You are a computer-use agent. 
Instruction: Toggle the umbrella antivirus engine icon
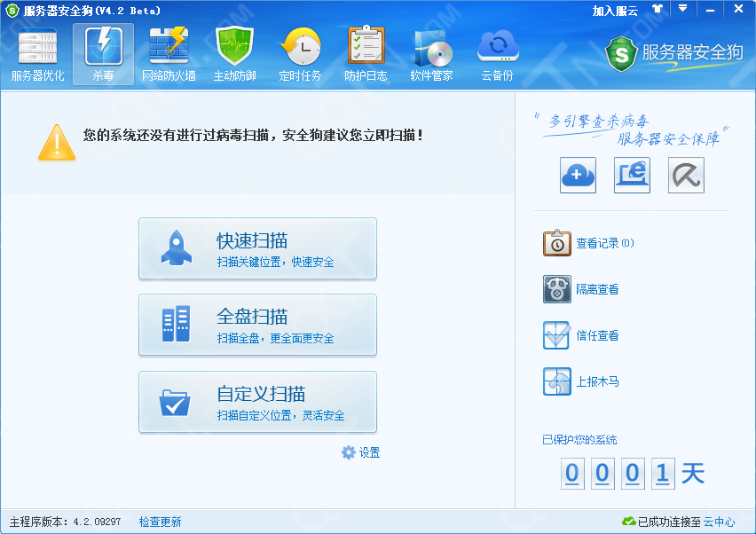click(686, 176)
